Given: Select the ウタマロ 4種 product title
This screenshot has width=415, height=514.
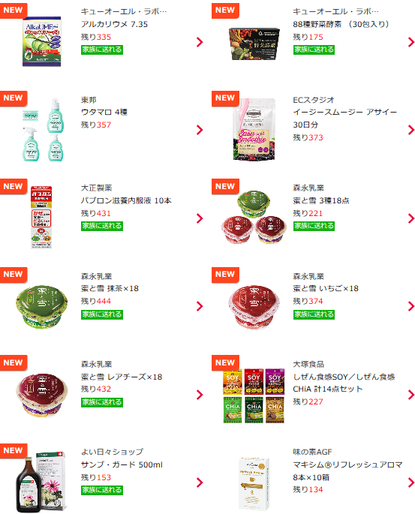Looking at the screenshot, I should (104, 112).
